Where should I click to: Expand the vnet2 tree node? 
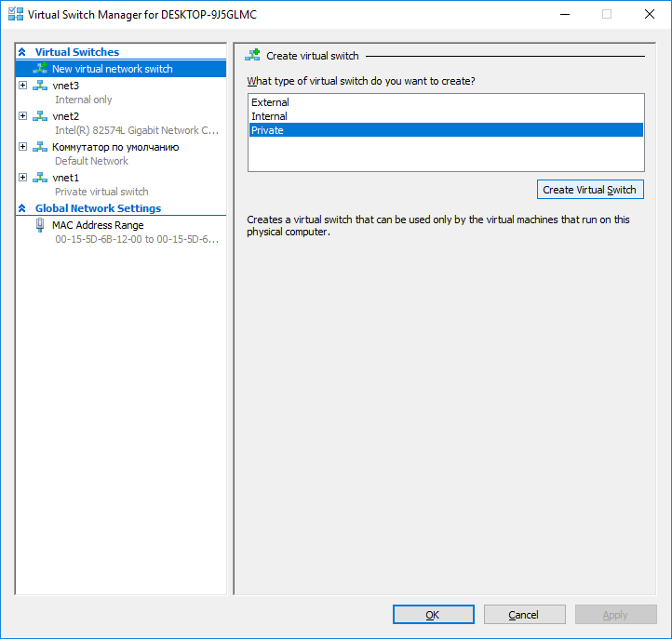[x=22, y=116]
